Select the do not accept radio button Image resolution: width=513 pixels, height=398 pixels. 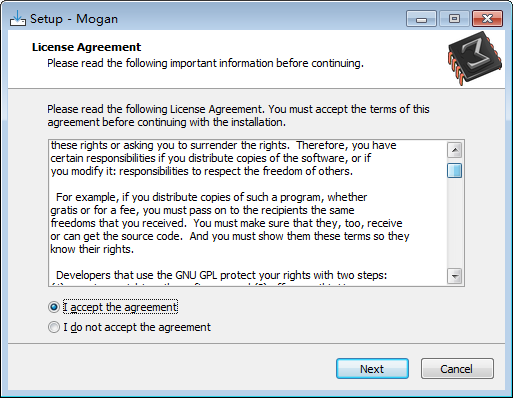tap(54, 327)
